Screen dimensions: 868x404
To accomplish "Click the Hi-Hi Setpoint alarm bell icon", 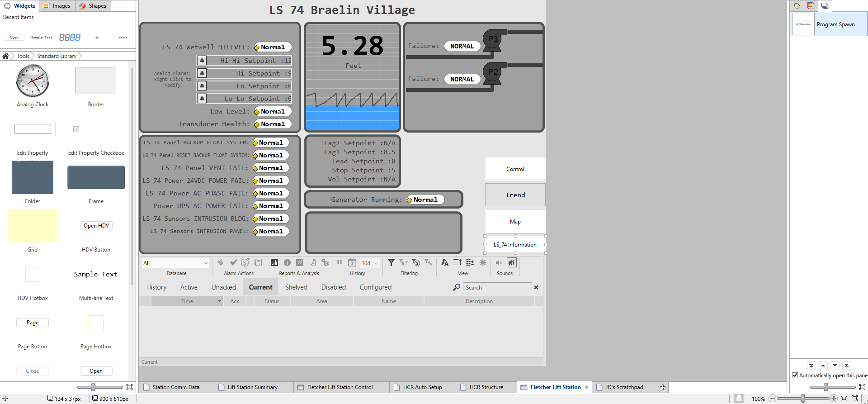I will pyautogui.click(x=202, y=61).
